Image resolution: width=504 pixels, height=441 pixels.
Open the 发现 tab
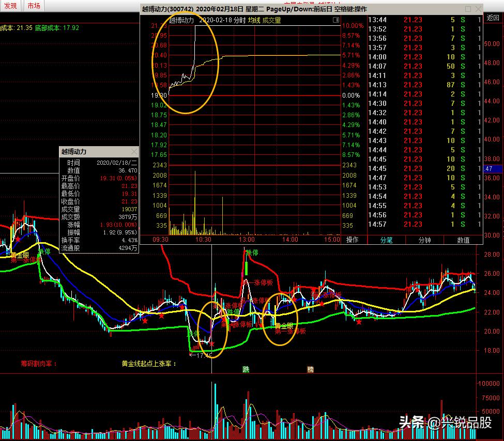coord(10,6)
